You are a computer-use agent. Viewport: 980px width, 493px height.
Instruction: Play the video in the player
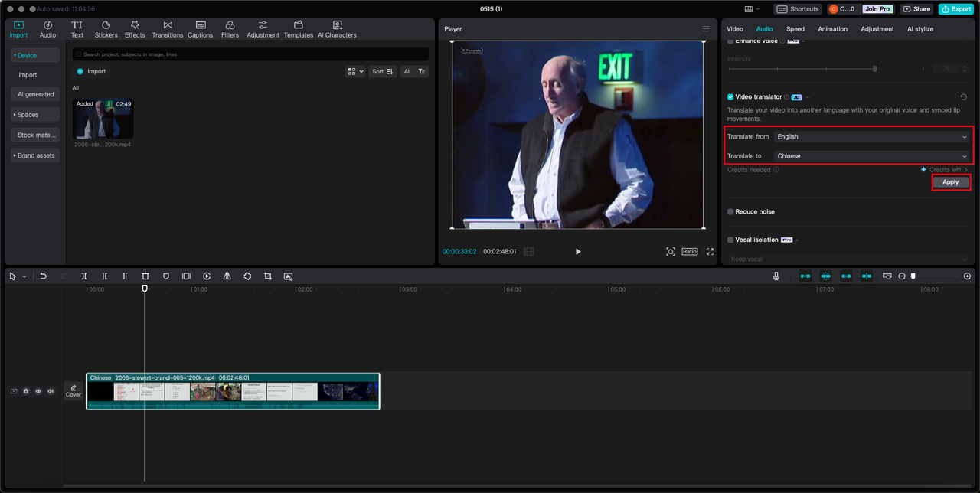pyautogui.click(x=578, y=252)
